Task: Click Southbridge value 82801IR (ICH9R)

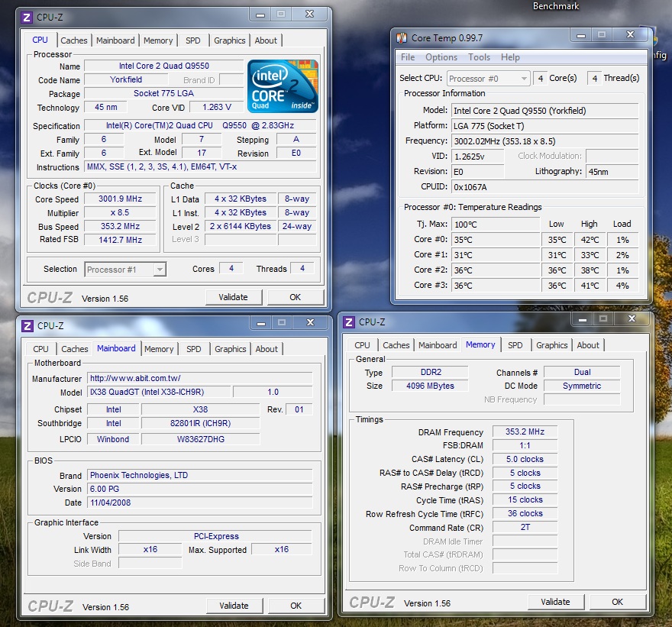Action: pyautogui.click(x=201, y=423)
